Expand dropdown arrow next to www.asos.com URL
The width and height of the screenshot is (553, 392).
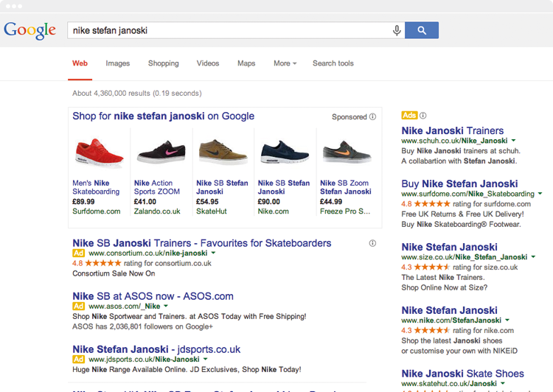coord(166,307)
